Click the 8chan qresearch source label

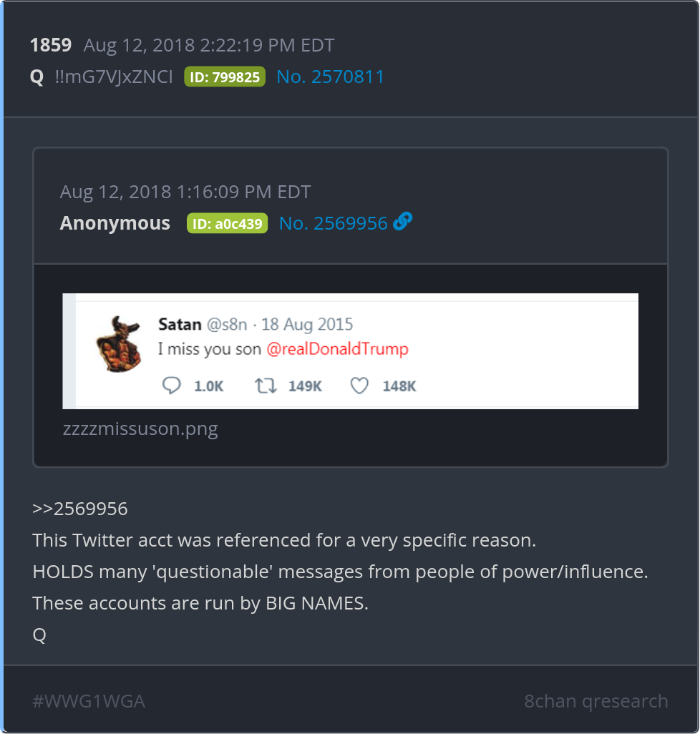tap(596, 701)
